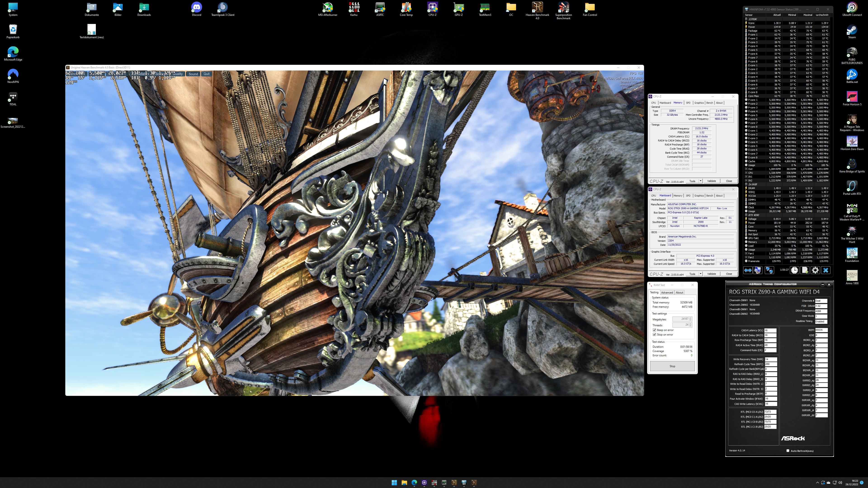868x488 pixels.
Task: Click the HWiNFO remote monitor computer icon
Action: 757,270
